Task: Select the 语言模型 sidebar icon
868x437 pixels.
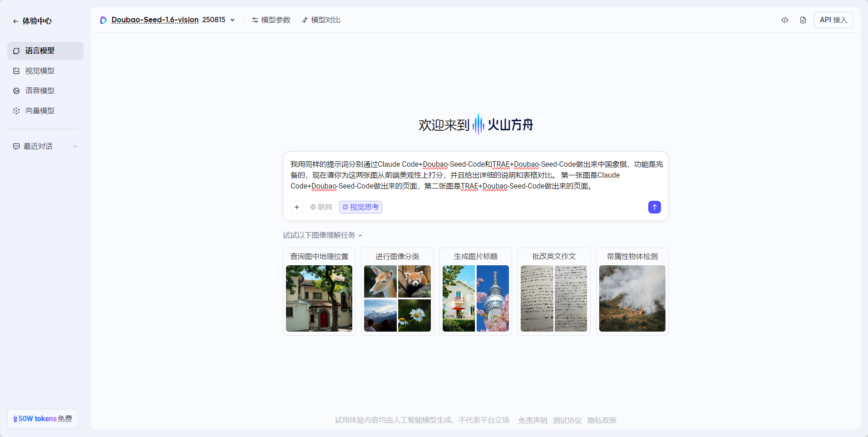Action: pos(16,51)
